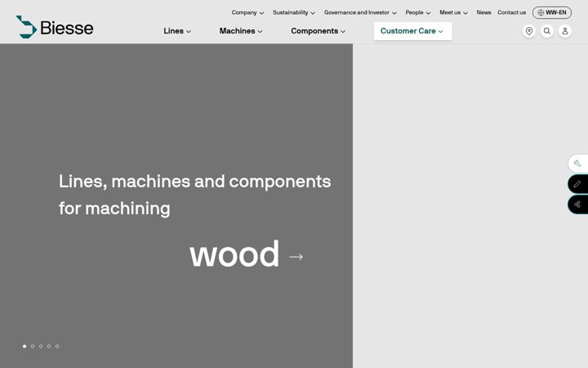Screen dimensions: 588x368
Task: Click the wrench icon on side panel
Action: [x=577, y=164]
